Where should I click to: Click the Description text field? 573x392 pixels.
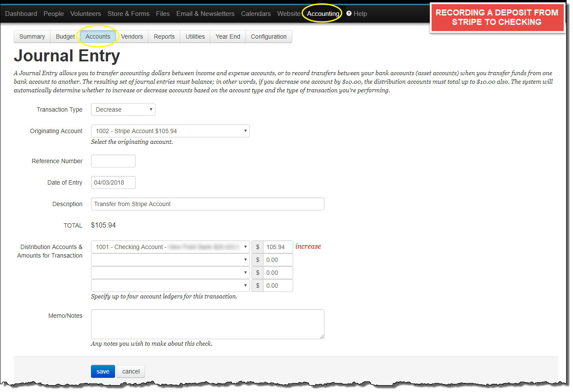click(208, 204)
